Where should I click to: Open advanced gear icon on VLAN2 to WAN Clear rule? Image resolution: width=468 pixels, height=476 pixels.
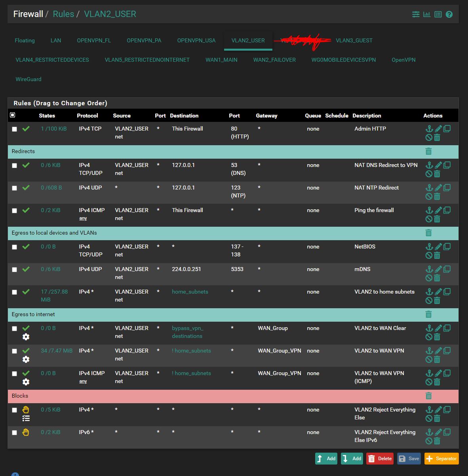point(26,337)
